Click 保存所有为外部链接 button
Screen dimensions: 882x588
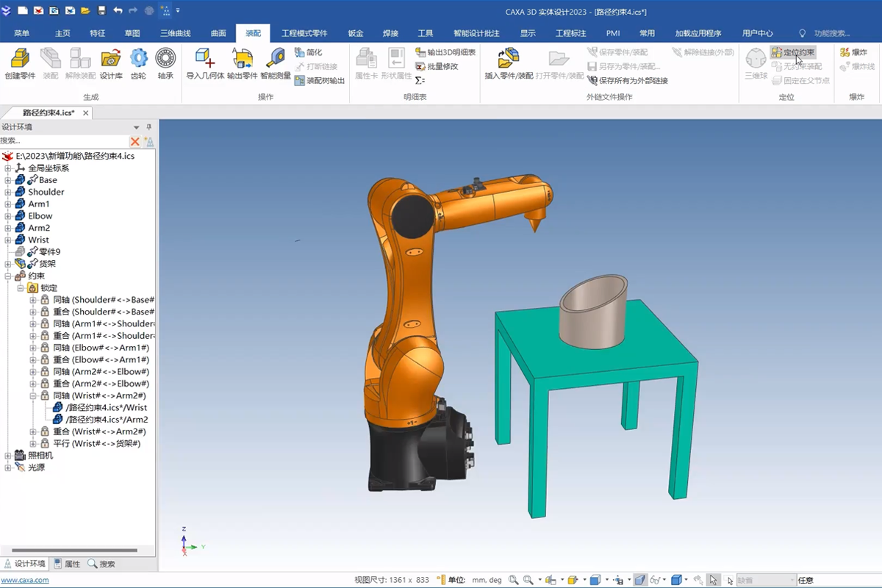coord(628,80)
